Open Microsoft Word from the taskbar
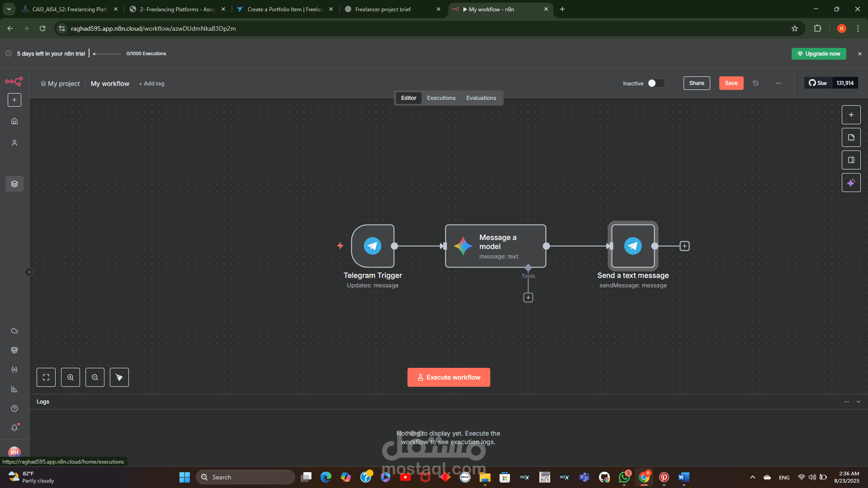 coord(684,477)
